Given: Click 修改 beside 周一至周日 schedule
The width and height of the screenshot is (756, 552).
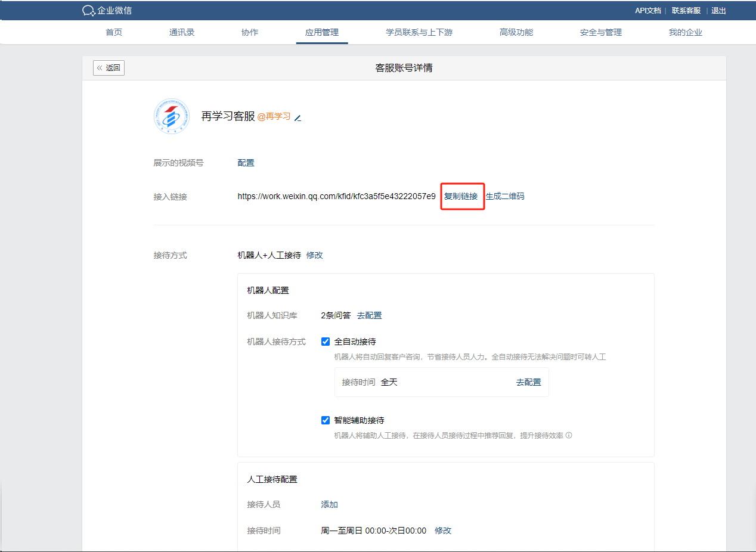Looking at the screenshot, I should click(x=443, y=531).
